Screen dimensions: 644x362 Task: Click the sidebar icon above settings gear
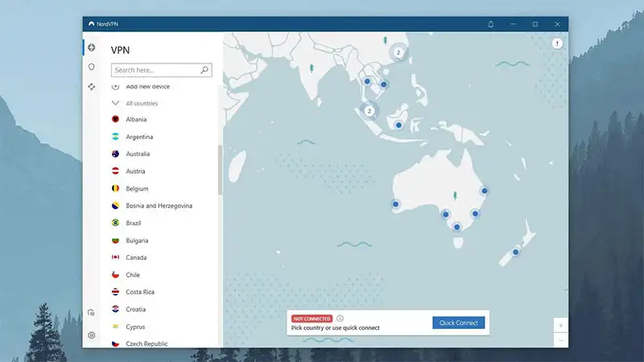(x=92, y=312)
